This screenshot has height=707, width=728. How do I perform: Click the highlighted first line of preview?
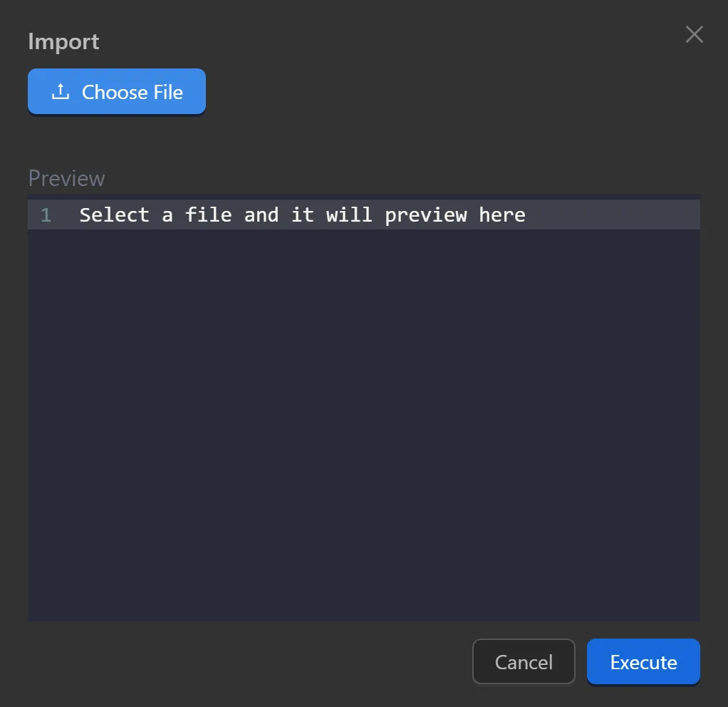(303, 215)
